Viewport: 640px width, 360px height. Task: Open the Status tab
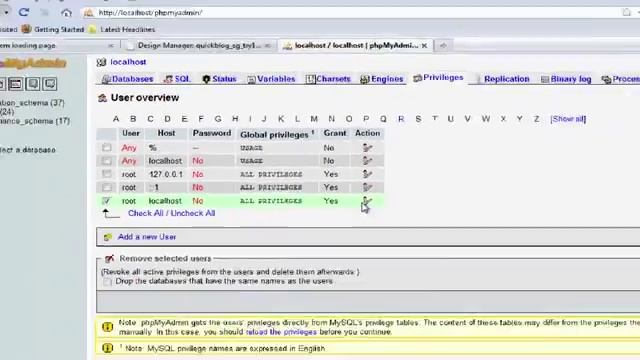tap(220, 79)
